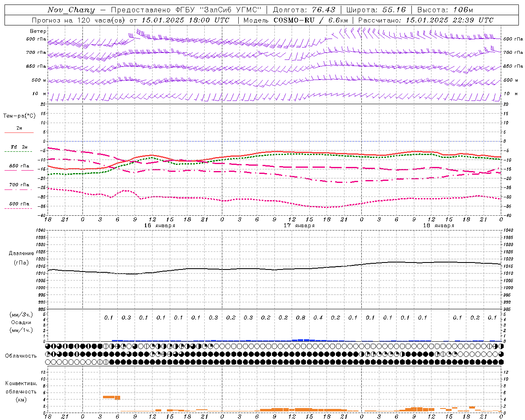
Task: Click the '18 января' date label
Action: tap(438, 226)
